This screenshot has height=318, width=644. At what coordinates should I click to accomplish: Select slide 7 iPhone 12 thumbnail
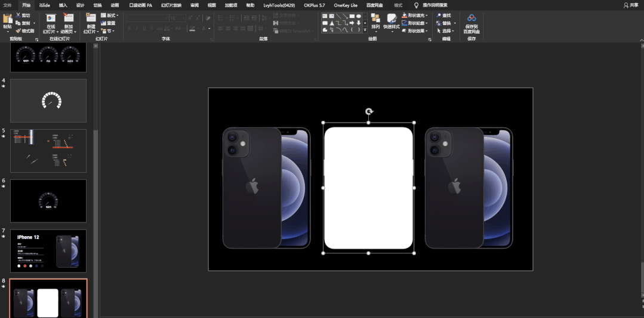pyautogui.click(x=48, y=251)
